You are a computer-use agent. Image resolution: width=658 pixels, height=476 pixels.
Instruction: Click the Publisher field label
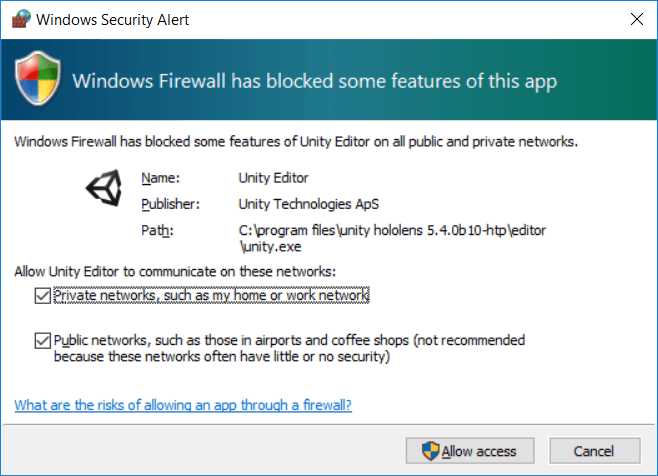pos(171,204)
